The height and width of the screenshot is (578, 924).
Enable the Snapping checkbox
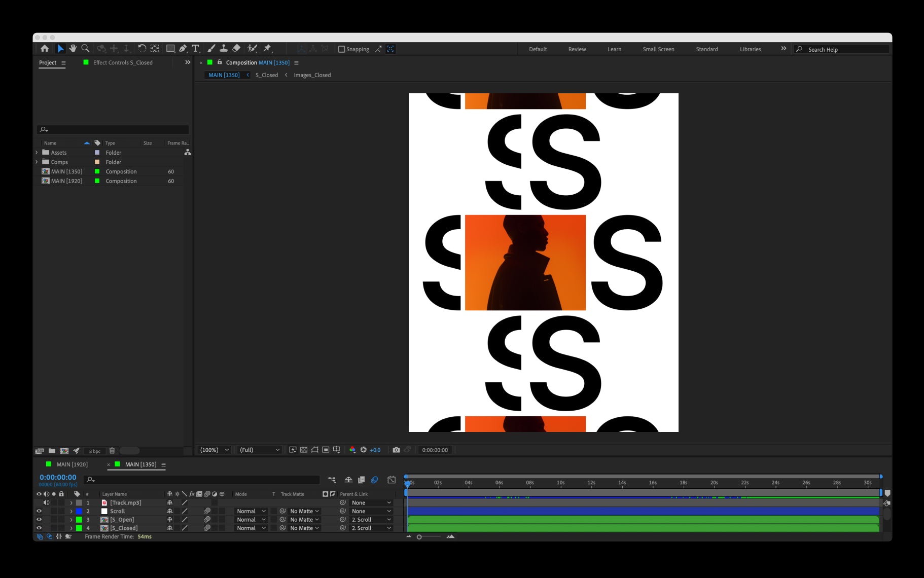pyautogui.click(x=341, y=49)
